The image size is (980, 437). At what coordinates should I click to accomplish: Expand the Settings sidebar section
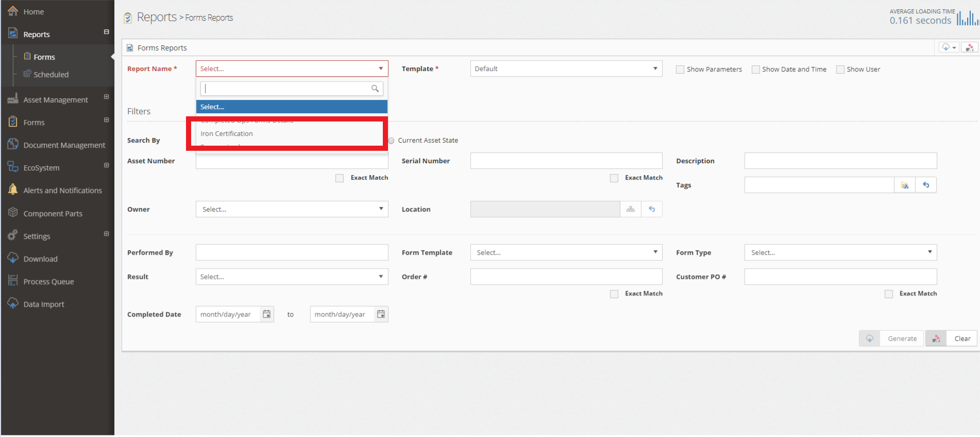(x=106, y=234)
